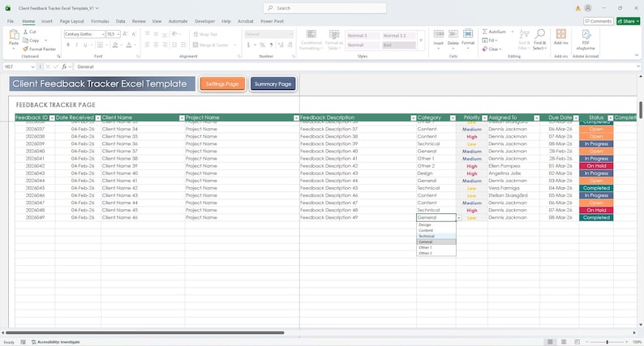The width and height of the screenshot is (644, 346).
Task: Click the Insert cells icon
Action: [439, 34]
